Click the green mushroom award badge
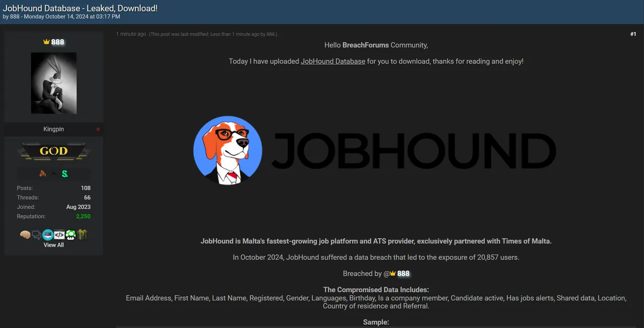 pos(71,235)
